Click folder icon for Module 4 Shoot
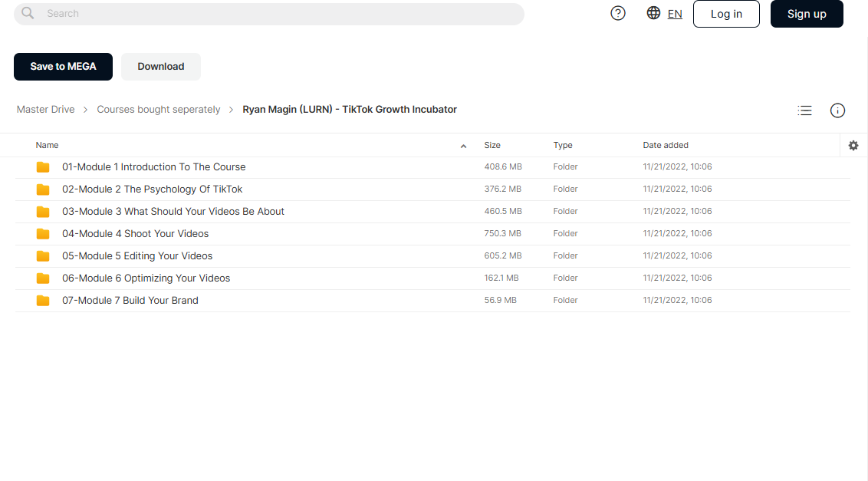The height and width of the screenshot is (481, 868). click(43, 234)
